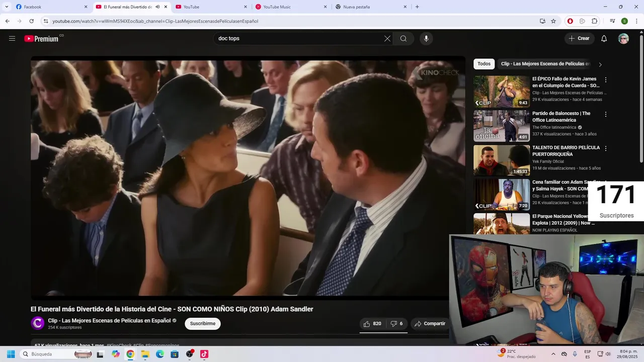644x362 pixels.
Task: Open TALENTO DE BARRIO movie thumbnail
Action: [502, 160]
